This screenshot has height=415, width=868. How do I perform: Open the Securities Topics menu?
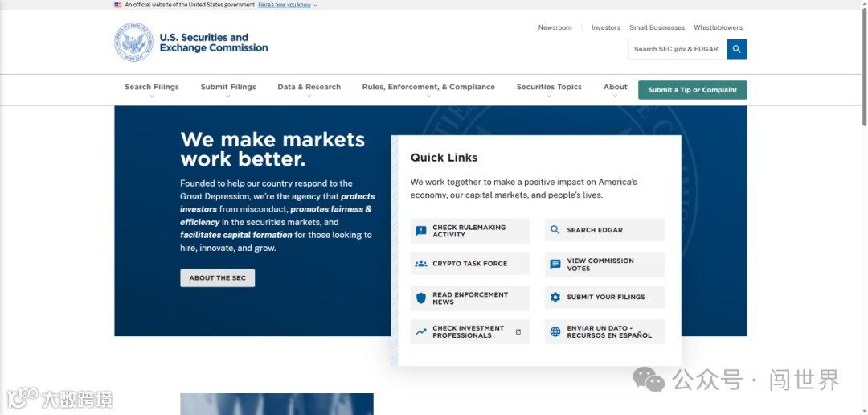tap(549, 87)
